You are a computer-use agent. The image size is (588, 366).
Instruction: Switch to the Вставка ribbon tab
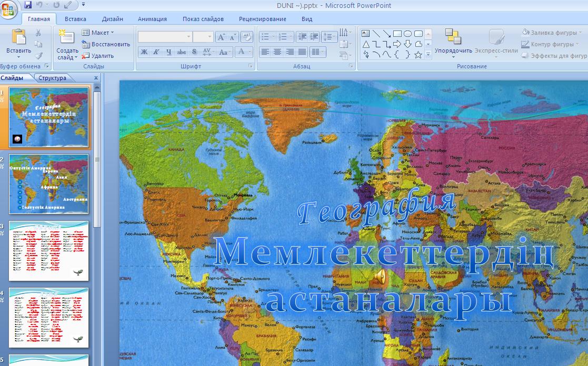click(x=75, y=19)
